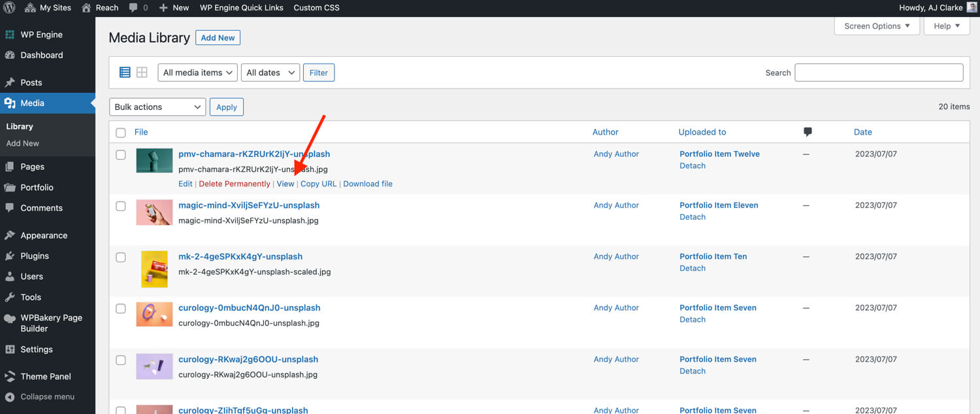Open the Portfolio menu in sidebar
This screenshot has width=980, height=414.
click(37, 188)
